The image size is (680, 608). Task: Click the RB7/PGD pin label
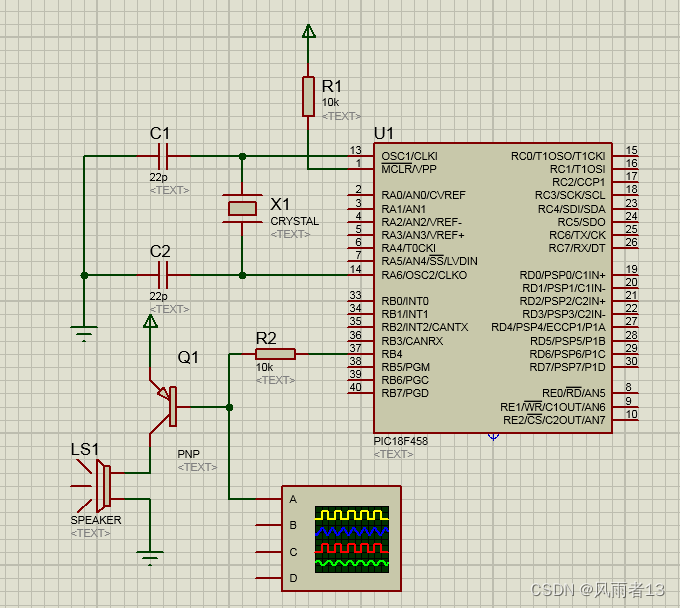coord(405,393)
